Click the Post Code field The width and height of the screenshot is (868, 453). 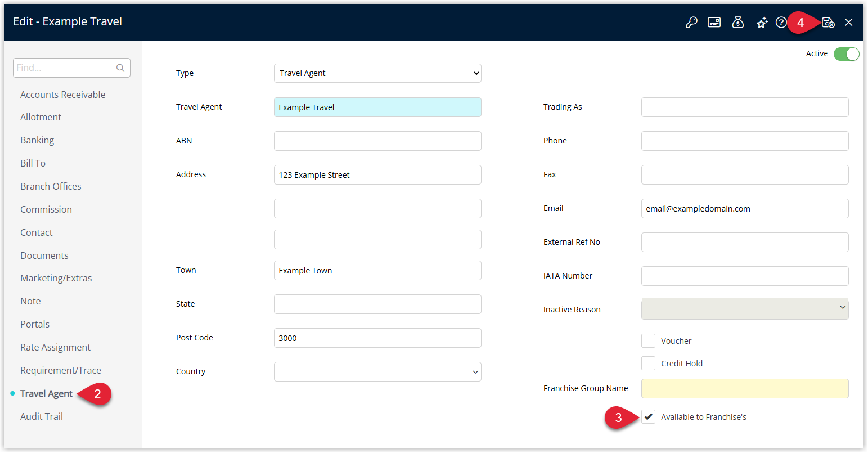click(x=377, y=338)
